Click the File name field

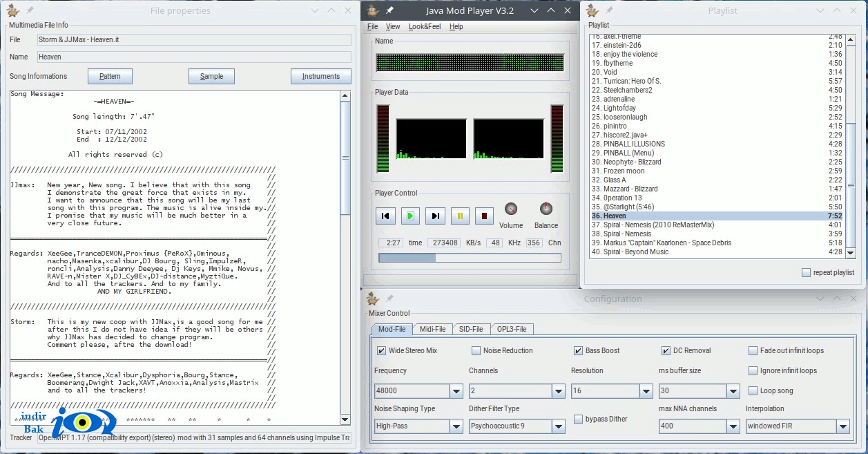coord(193,39)
